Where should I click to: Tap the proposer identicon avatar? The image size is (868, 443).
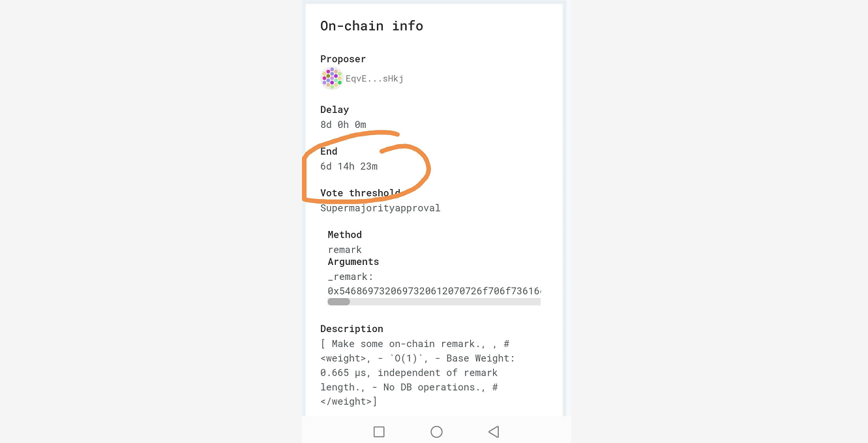332,78
